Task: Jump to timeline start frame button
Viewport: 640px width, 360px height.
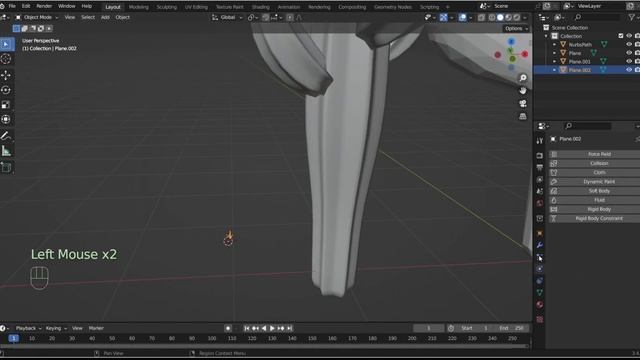Action: 247,328
